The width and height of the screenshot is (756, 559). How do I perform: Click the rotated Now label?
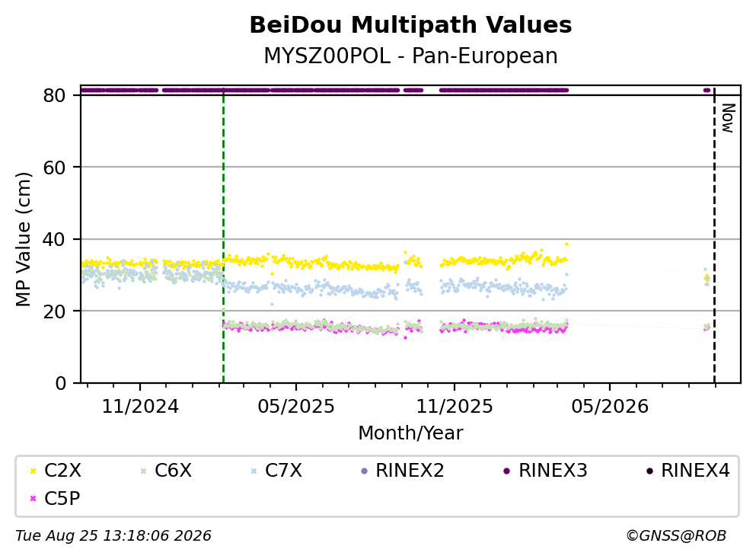point(728,118)
